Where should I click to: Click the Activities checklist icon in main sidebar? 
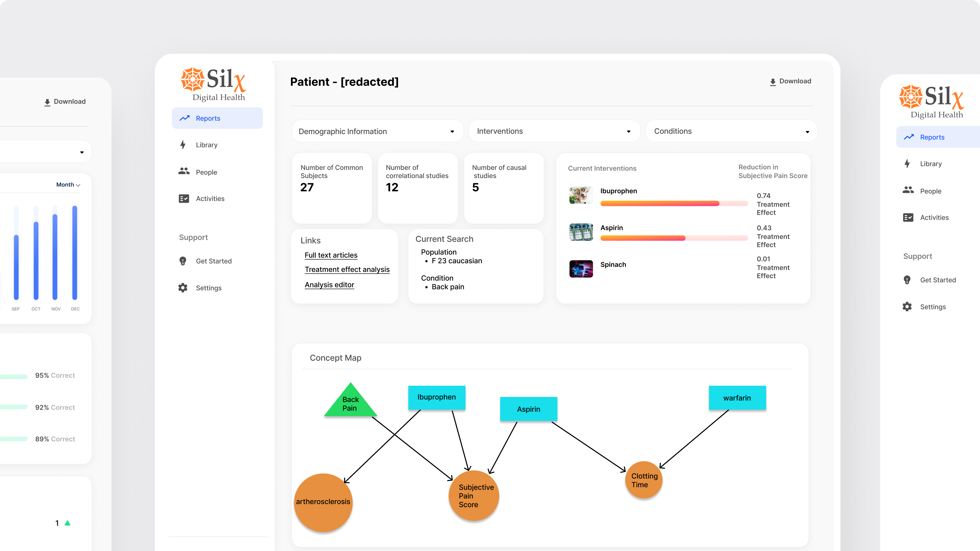(x=184, y=198)
